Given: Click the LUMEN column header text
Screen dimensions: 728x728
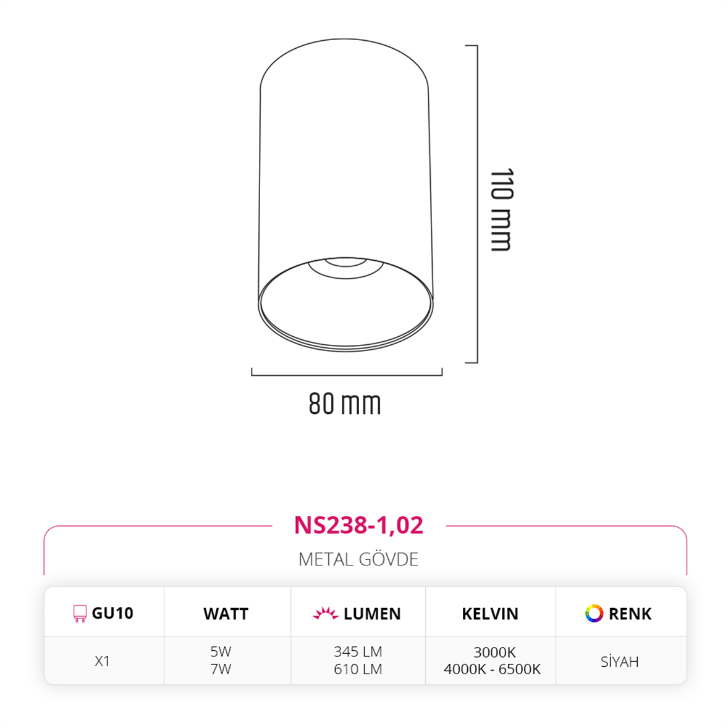Looking at the screenshot, I should pos(373,614).
